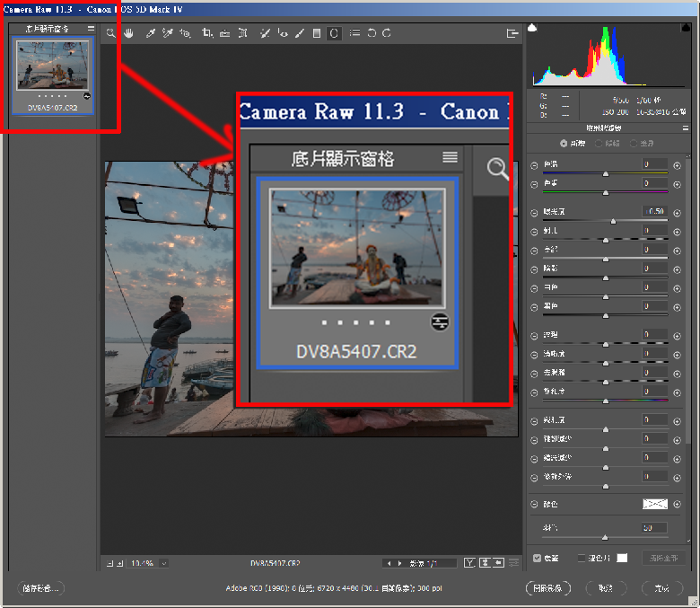Screen dimensions: 700x608
Task: Click zoom out minus button
Action: [x=109, y=563]
